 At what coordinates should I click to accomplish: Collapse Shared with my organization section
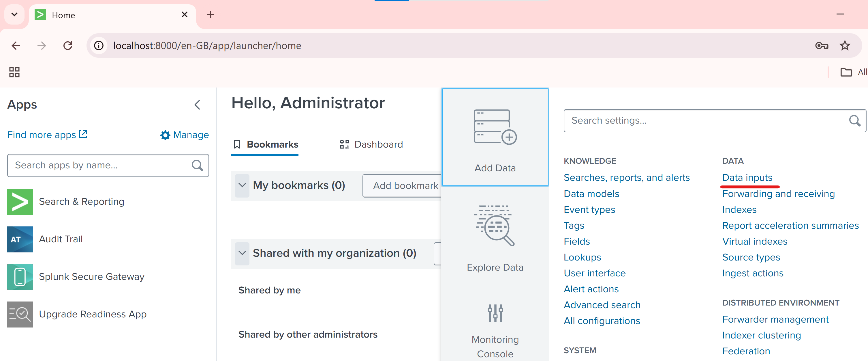click(x=242, y=253)
